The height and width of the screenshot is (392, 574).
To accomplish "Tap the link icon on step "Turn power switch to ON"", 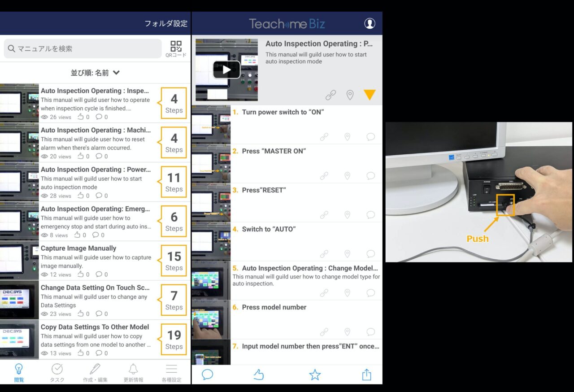I will pos(324,136).
